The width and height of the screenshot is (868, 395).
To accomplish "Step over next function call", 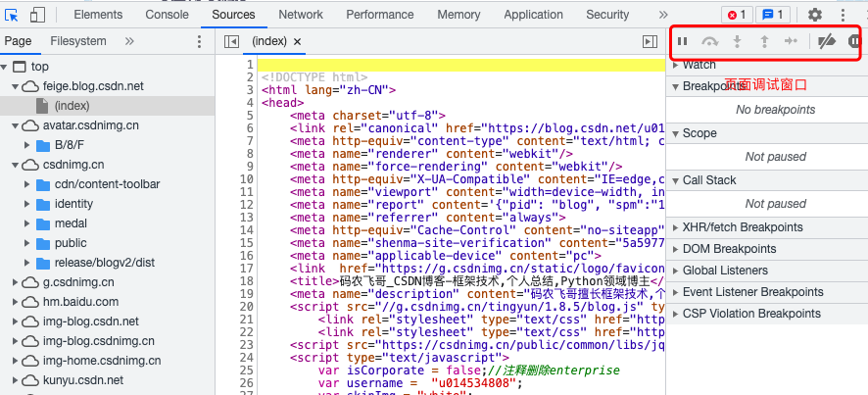I will pyautogui.click(x=709, y=41).
